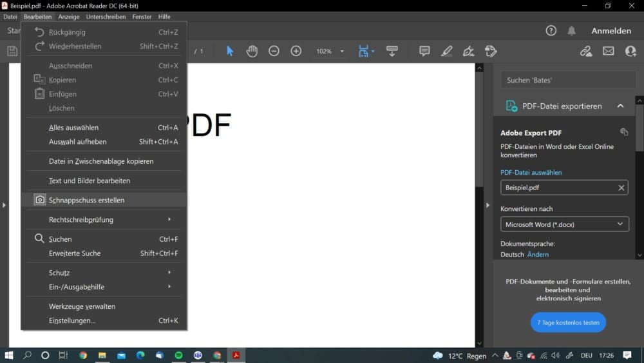
Task: Select Rückgängig in the menu
Action: coord(104,32)
